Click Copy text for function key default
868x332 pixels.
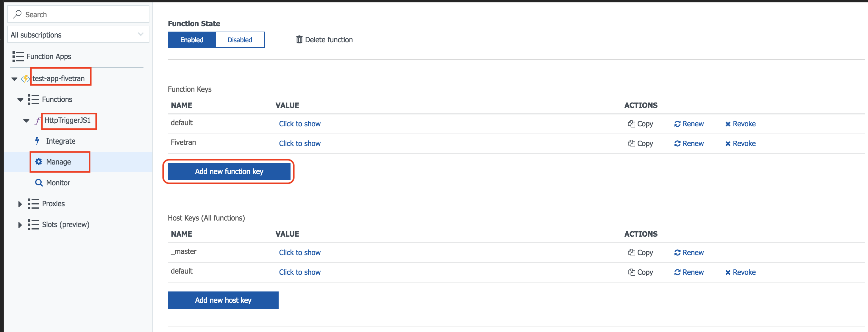645,124
